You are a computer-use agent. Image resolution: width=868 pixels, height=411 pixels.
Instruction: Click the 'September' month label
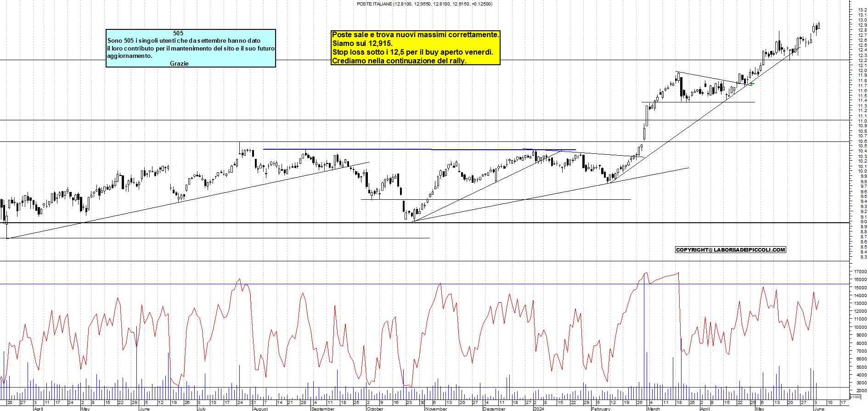tap(323, 409)
